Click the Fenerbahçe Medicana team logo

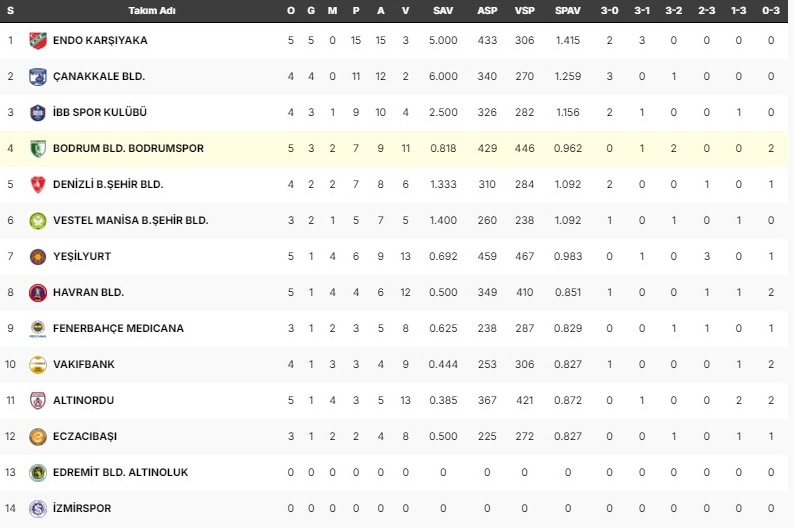tap(38, 328)
